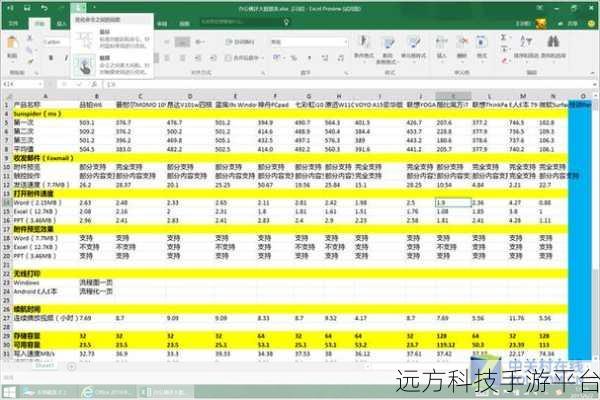Open Conditional Formatting in the ribbon
The image size is (600, 400).
[364, 48]
